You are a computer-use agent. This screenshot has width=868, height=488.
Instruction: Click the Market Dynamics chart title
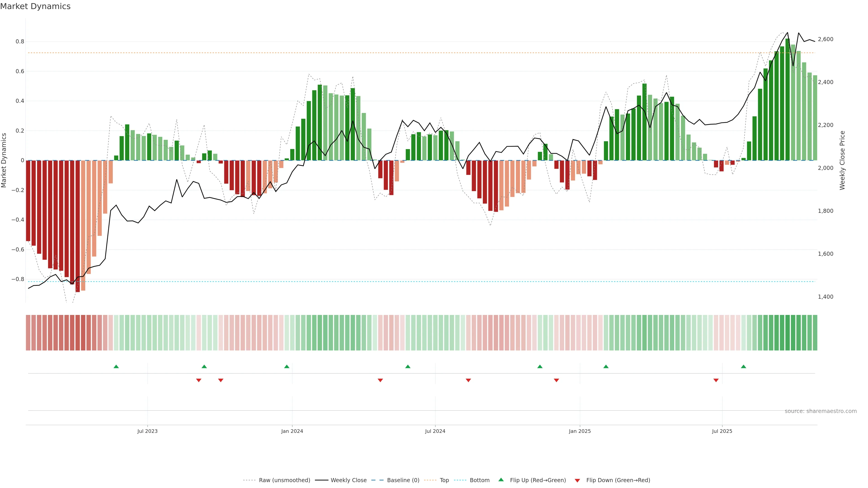click(35, 6)
